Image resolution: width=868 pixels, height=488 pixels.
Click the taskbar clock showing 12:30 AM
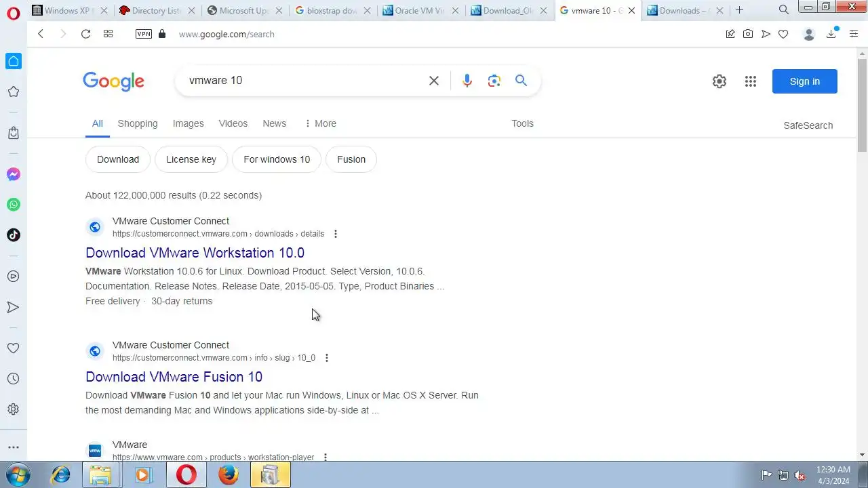click(x=833, y=475)
